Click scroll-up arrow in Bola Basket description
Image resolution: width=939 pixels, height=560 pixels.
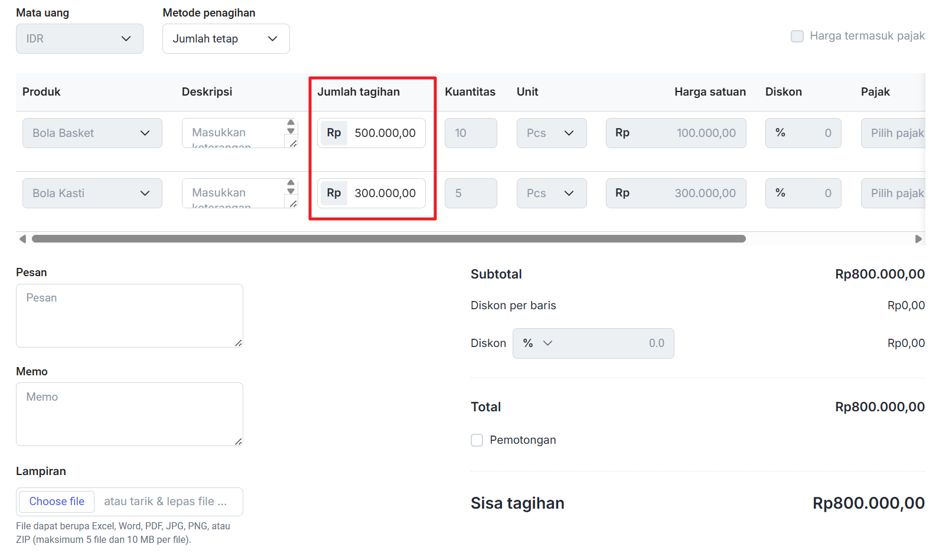291,123
